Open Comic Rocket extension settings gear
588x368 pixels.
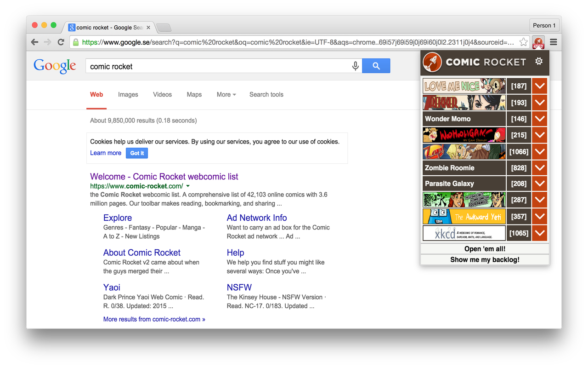(539, 61)
